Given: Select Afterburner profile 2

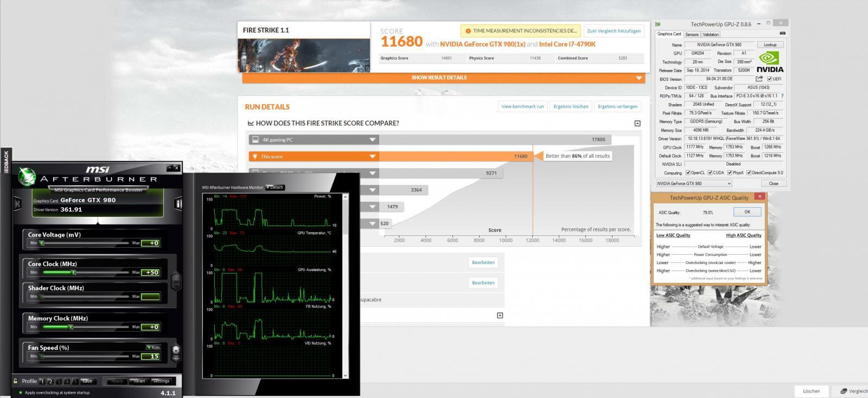Looking at the screenshot, I should click(50, 381).
